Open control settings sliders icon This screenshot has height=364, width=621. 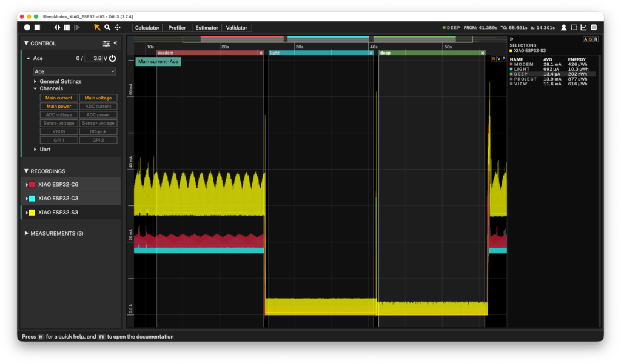(106, 44)
